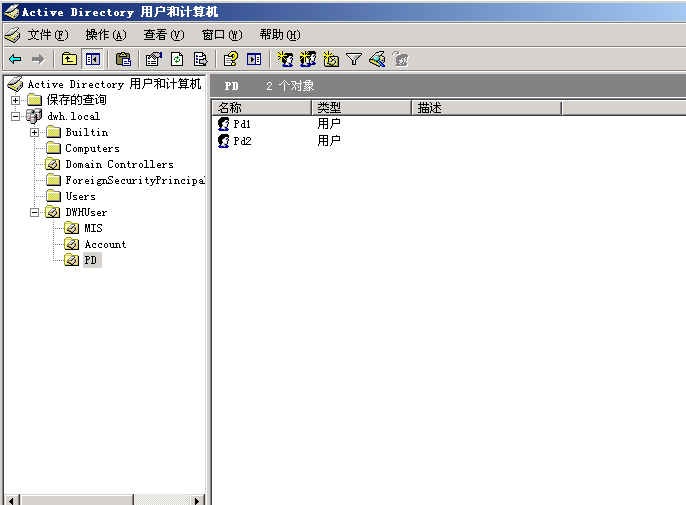
Task: Click the tree pane horizontal scrollbar thumb
Action: pos(77,500)
